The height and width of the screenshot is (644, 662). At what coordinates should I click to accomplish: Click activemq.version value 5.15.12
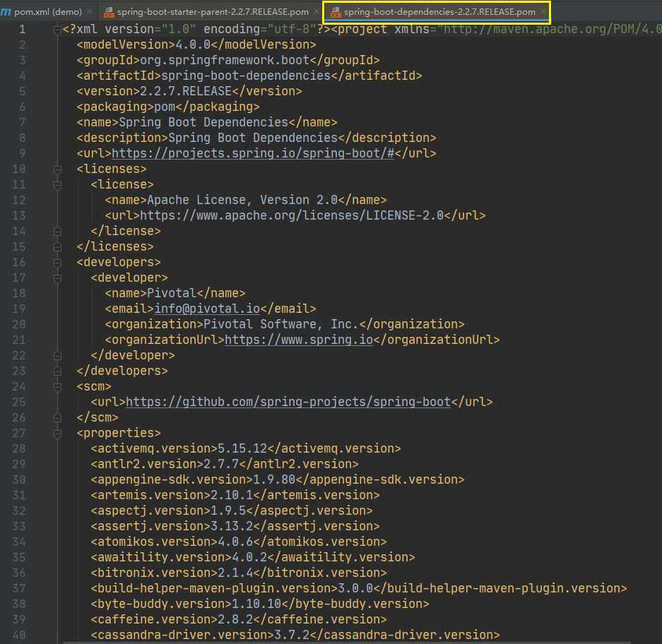click(242, 448)
